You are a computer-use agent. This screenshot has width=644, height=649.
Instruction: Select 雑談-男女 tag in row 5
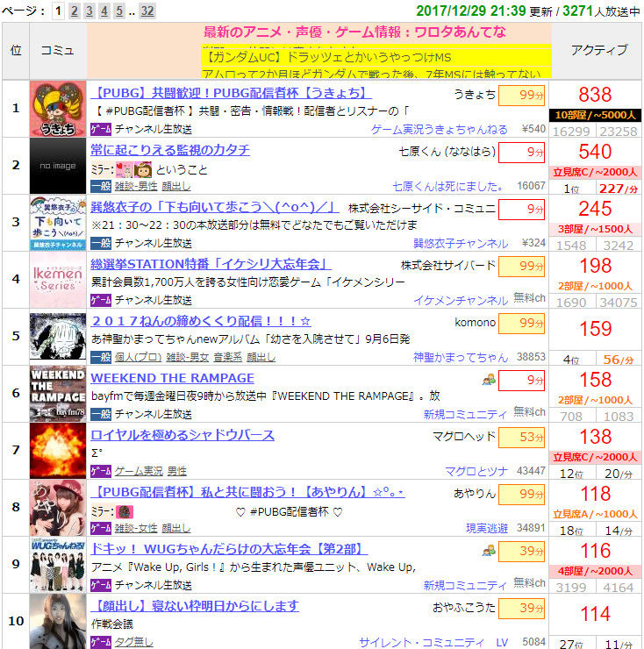(x=187, y=358)
